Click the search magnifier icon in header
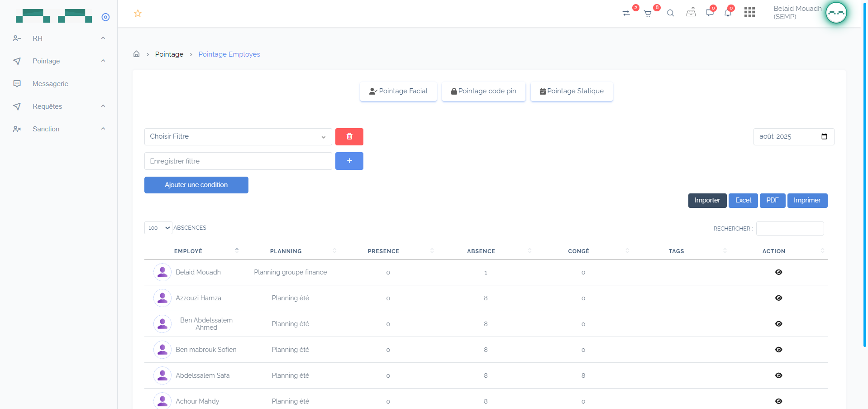Image resolution: width=868 pixels, height=409 pixels. tap(671, 13)
